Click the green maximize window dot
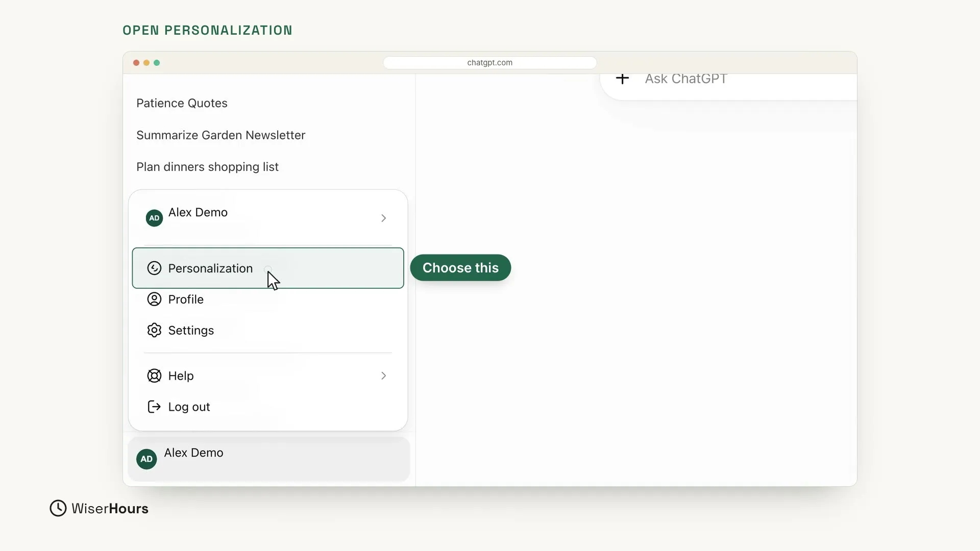Image resolution: width=980 pixels, height=551 pixels. click(157, 63)
